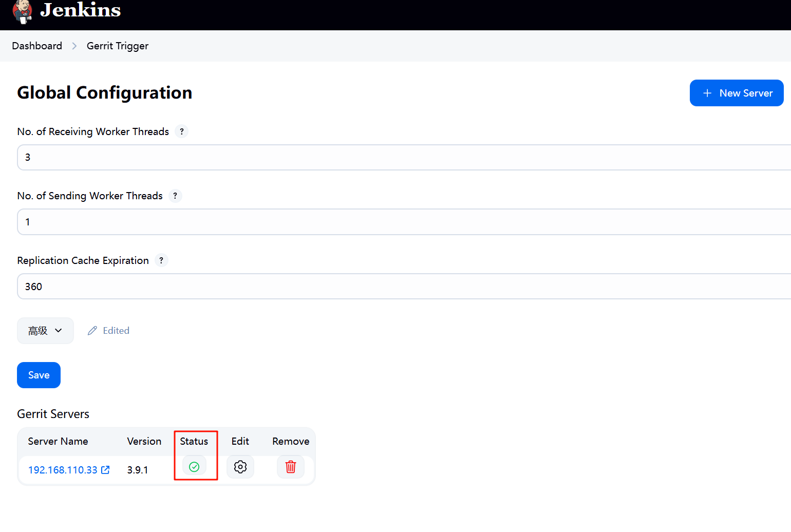
Task: Remove server with the red trash icon
Action: [291, 467]
